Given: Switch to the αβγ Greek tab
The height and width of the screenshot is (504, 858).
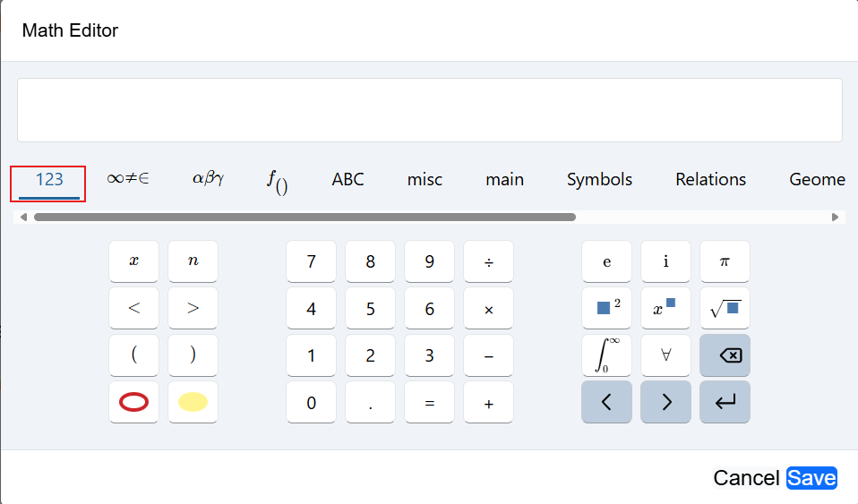Looking at the screenshot, I should [208, 179].
